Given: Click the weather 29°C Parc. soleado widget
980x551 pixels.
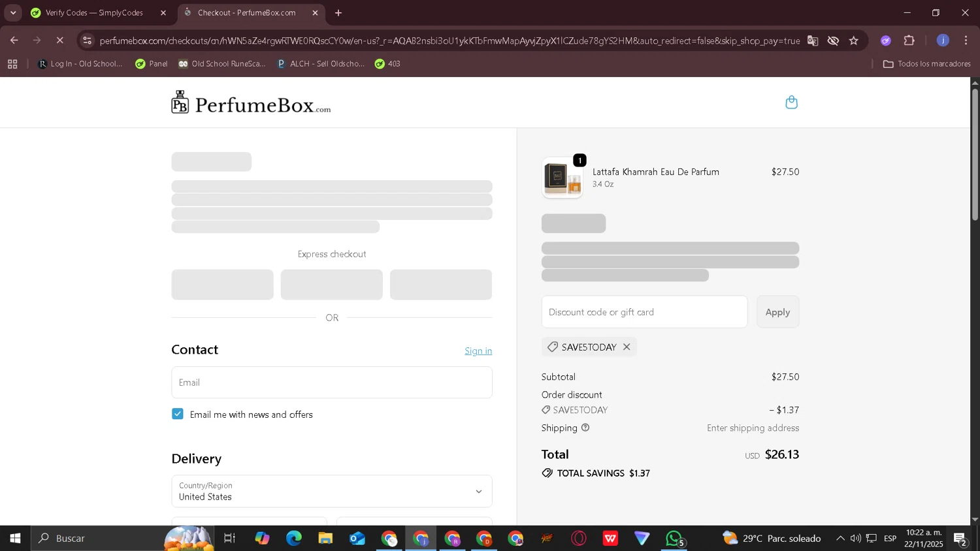Looking at the screenshot, I should click(772, 539).
